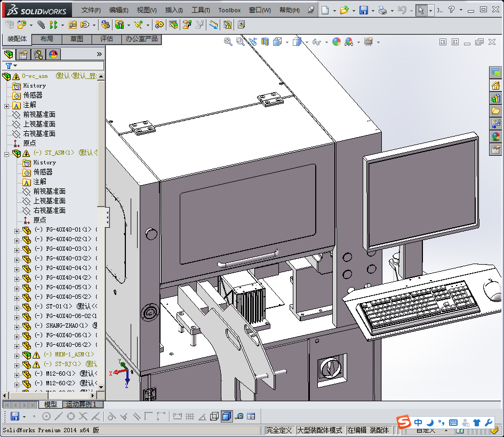
Task: Switch to the PropertyManager tab icon
Action: pyautogui.click(x=23, y=54)
